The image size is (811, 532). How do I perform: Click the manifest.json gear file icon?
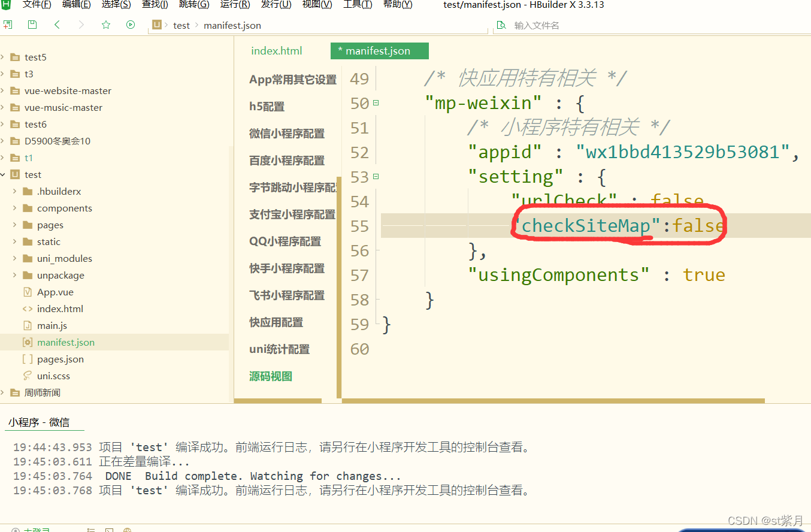point(27,342)
